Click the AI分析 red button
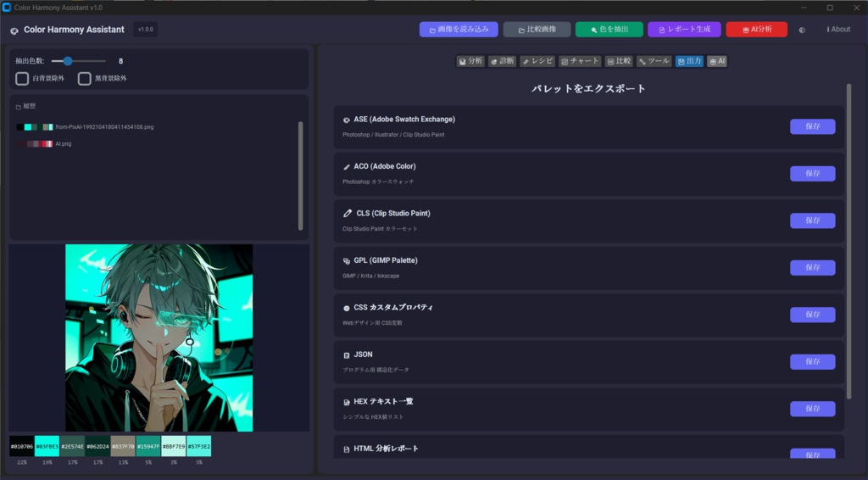The image size is (868, 480). (756, 30)
